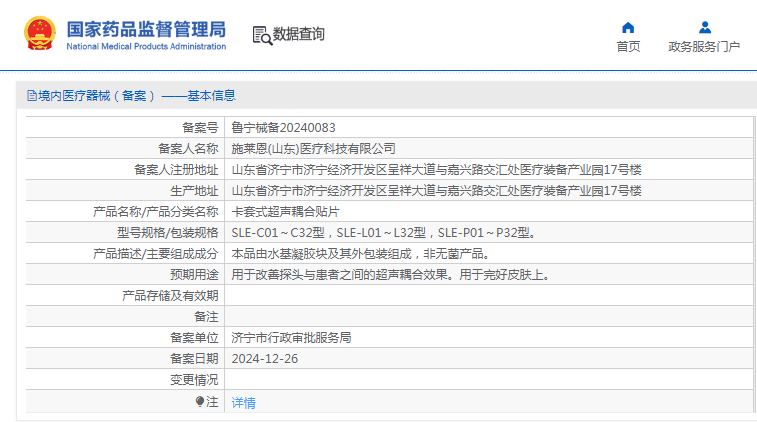Click the 备案单位 label

[194, 338]
